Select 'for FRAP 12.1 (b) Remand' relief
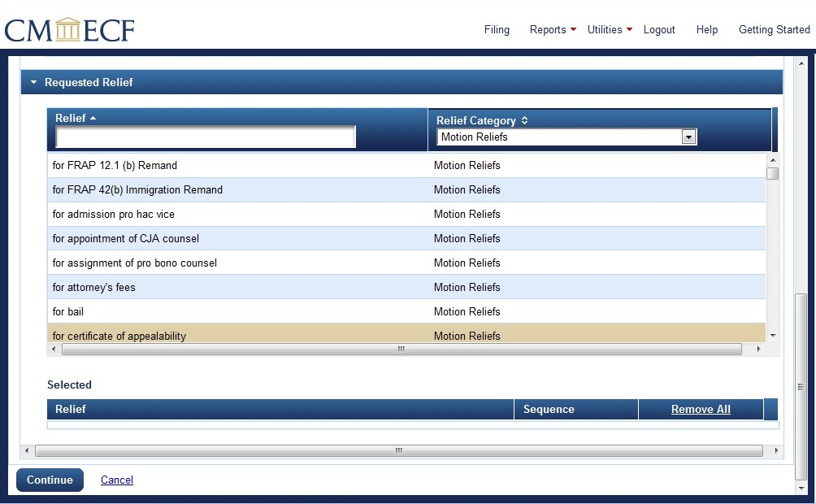 (x=115, y=166)
